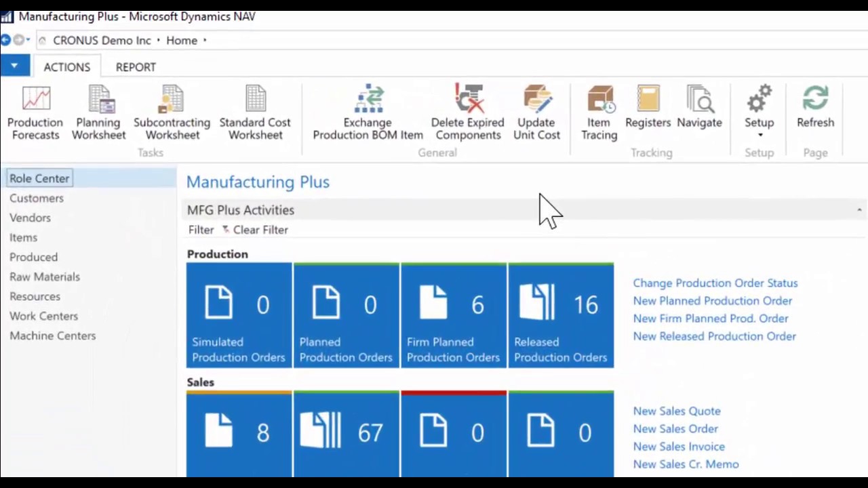Open Registers in Tracking group
This screenshot has height=488, width=868.
[x=648, y=107]
